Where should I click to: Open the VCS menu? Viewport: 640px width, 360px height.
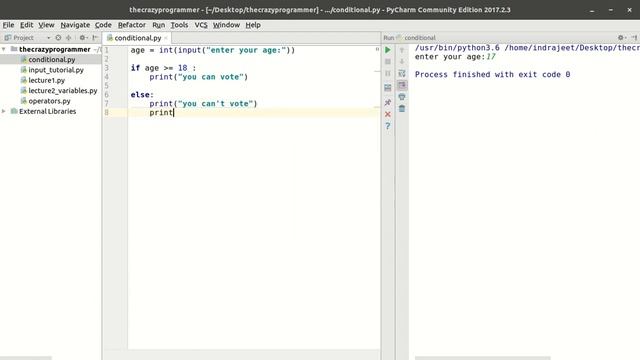201,25
